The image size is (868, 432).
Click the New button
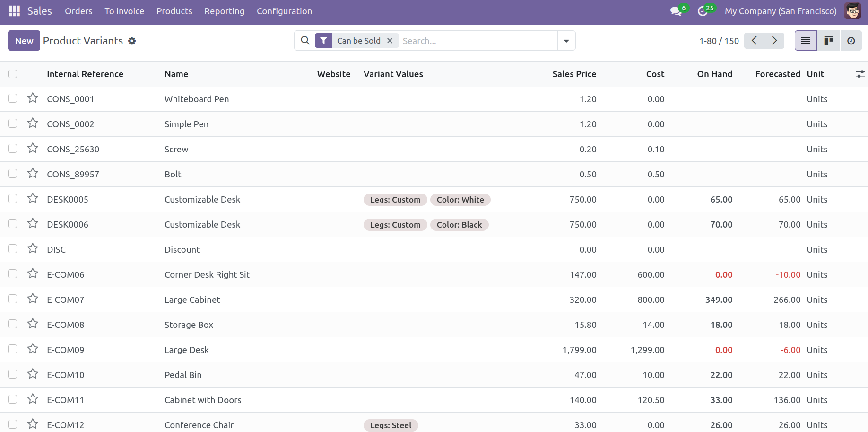point(24,41)
